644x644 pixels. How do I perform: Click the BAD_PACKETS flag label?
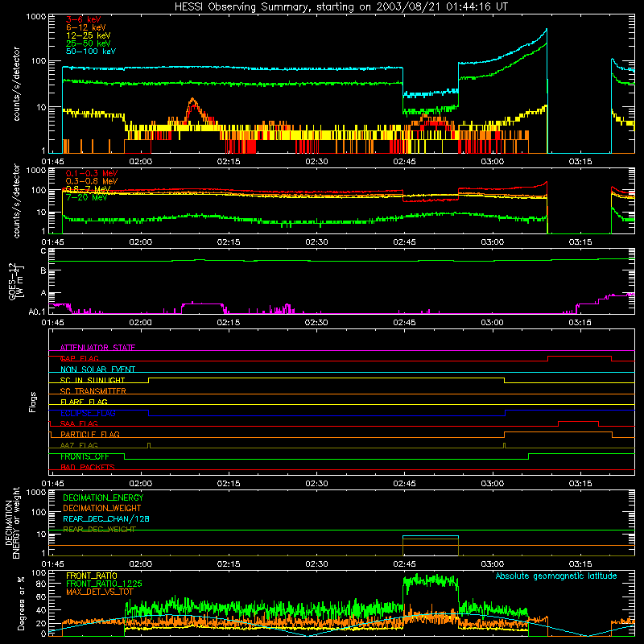tap(88, 468)
